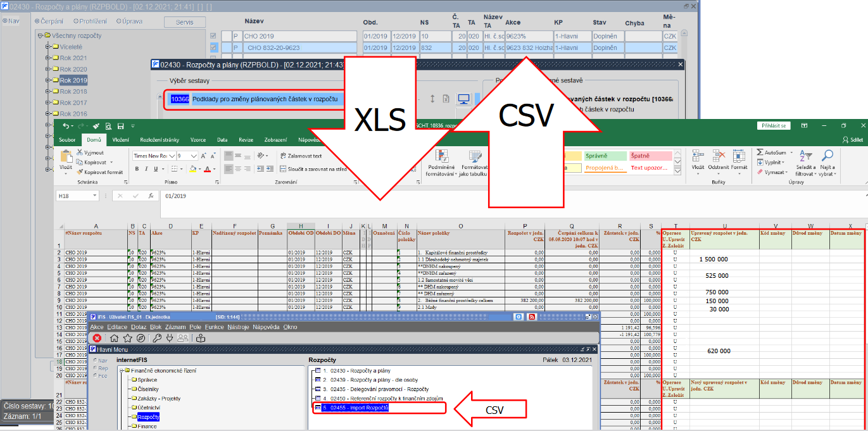Click the fx insert function icon
868x431 pixels.
click(x=150, y=196)
